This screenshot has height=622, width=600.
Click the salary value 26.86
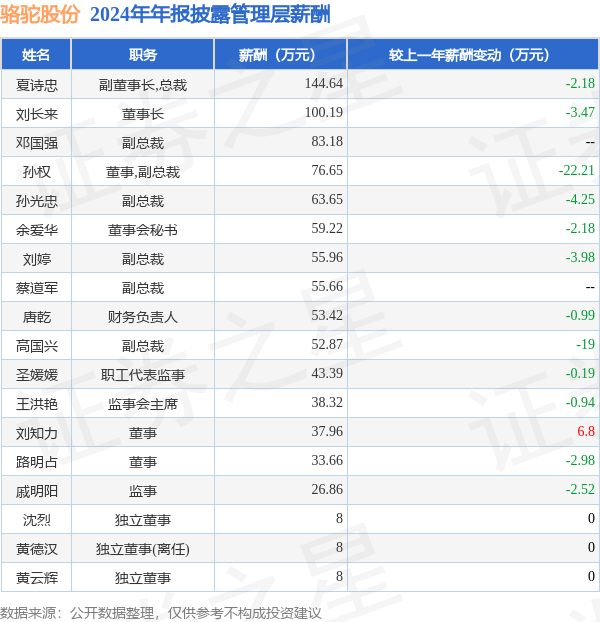[327, 489]
